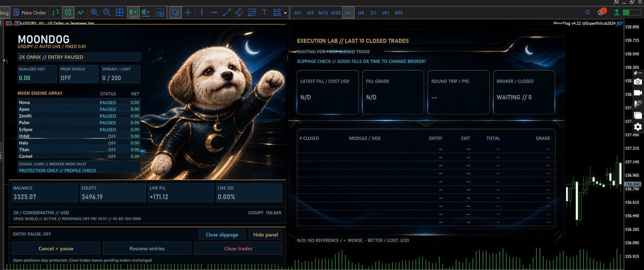Click the FILL GRADE card
Image resolution: width=644 pixels, height=270 pixels.
tap(393, 92)
